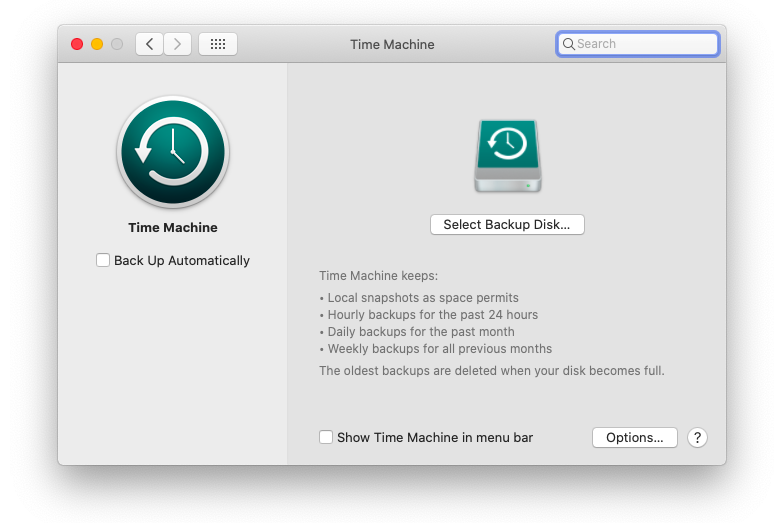The height and width of the screenshot is (523, 779).
Task: Toggle Show Time Machine in menu bar
Action: 326,437
